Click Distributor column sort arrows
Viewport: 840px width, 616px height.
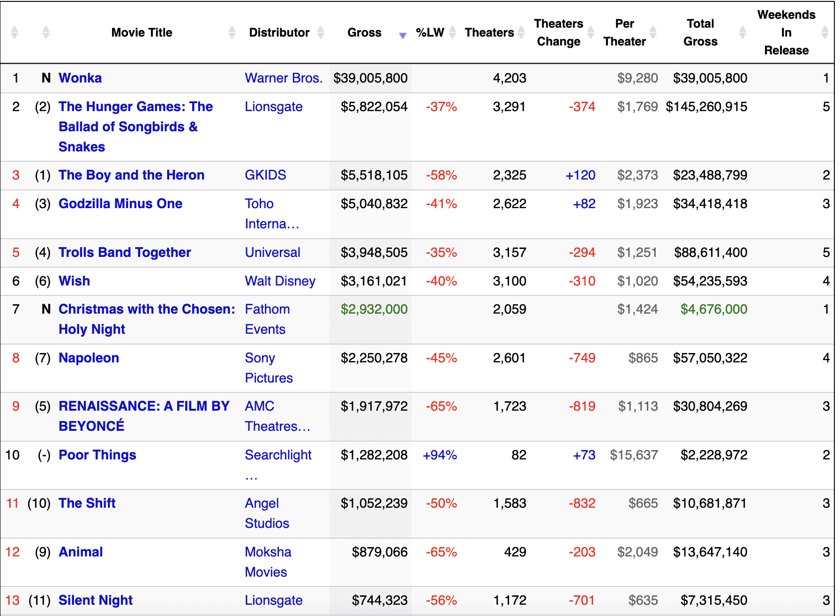tap(321, 32)
